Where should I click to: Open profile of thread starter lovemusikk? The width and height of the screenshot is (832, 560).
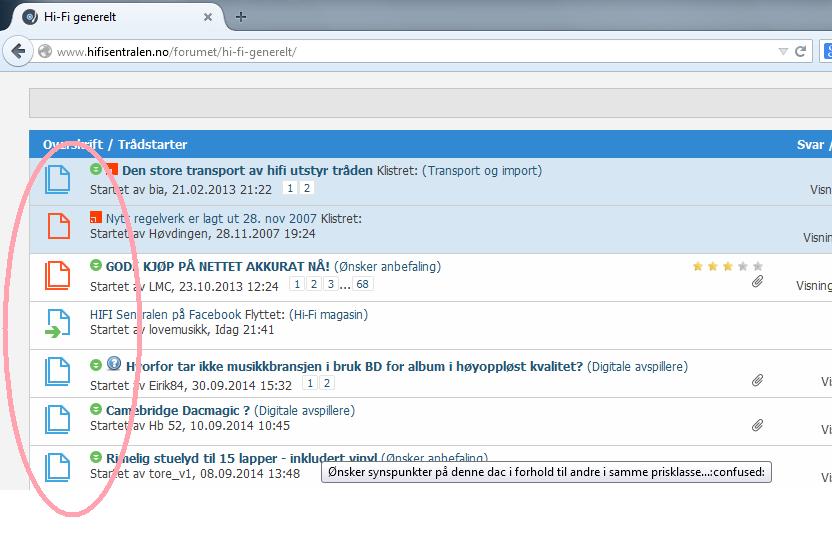(179, 330)
